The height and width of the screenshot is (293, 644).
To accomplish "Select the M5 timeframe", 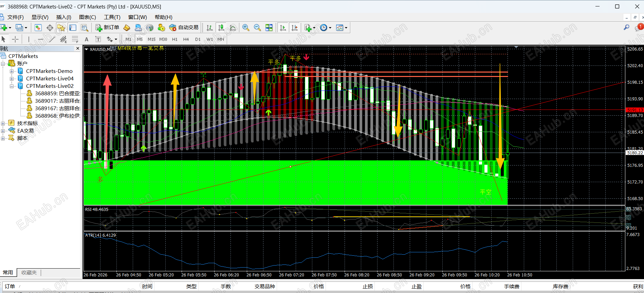I will pyautogui.click(x=140, y=39).
